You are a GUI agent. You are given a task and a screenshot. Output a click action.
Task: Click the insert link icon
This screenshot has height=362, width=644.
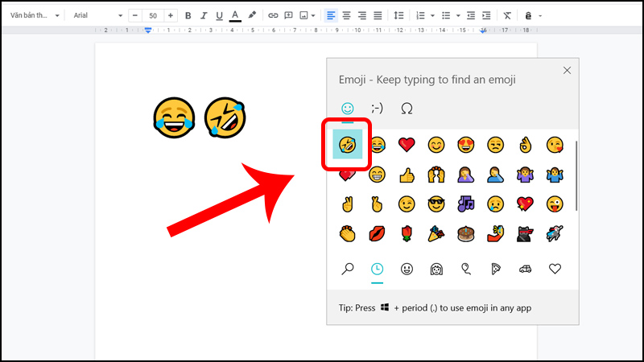coord(273,15)
